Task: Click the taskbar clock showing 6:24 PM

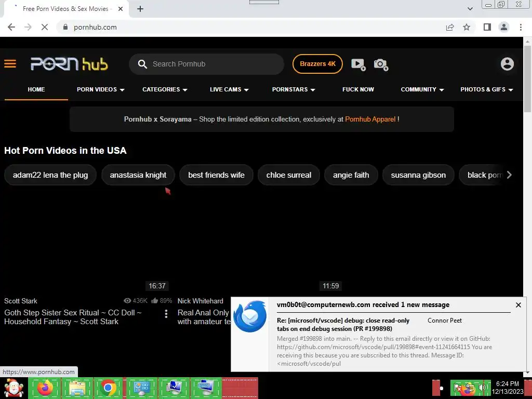Action: click(508, 388)
